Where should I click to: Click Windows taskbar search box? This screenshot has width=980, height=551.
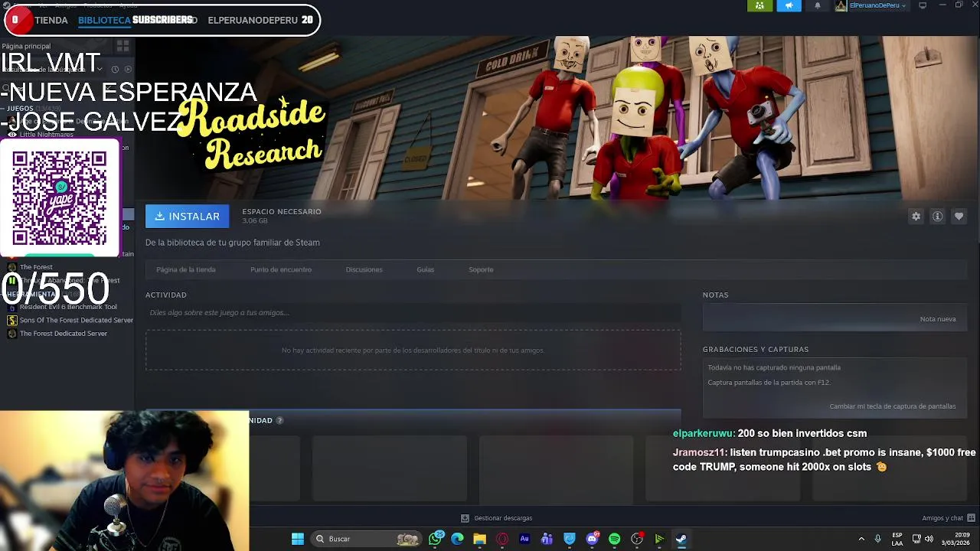[x=367, y=539]
